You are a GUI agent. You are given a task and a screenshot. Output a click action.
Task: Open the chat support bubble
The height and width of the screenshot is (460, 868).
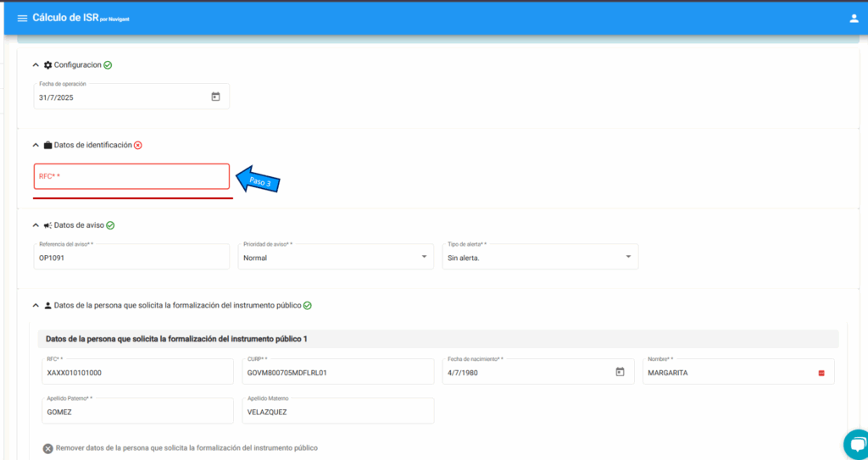(858, 445)
